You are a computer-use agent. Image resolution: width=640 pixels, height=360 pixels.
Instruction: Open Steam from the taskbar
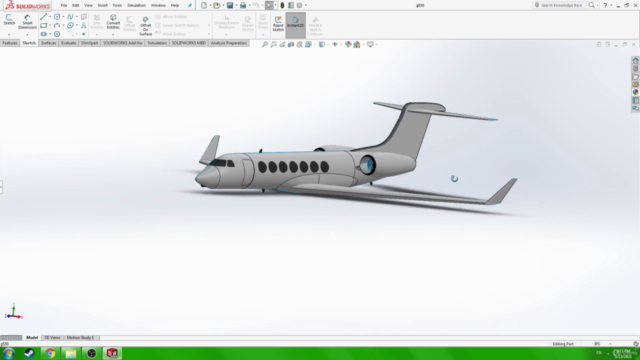pyautogui.click(x=29, y=353)
